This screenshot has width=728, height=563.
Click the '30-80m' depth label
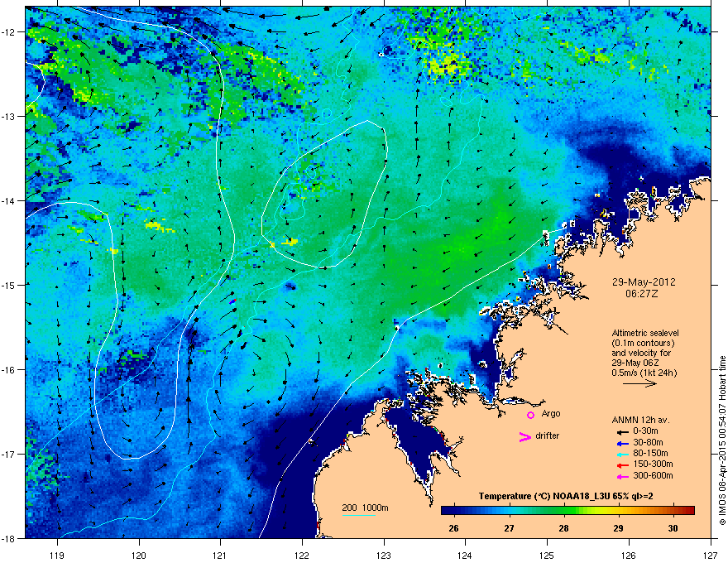click(648, 443)
